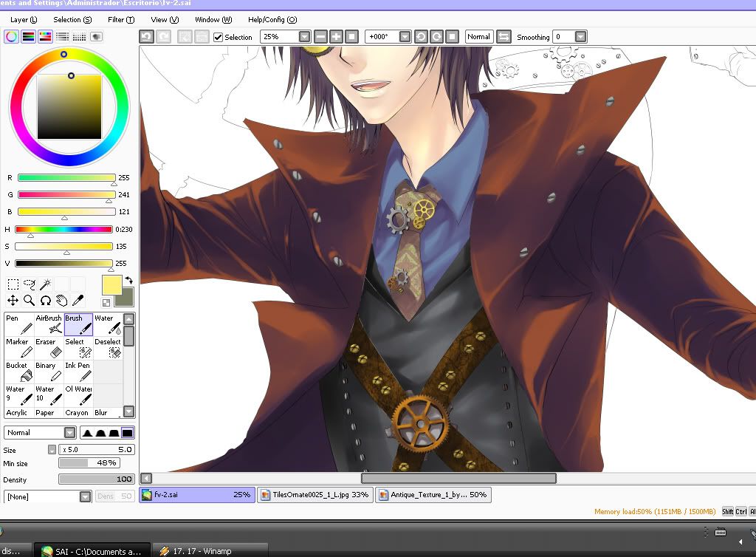The image size is (756, 557).
Task: Pick the Bucket fill tool
Action: tap(18, 372)
